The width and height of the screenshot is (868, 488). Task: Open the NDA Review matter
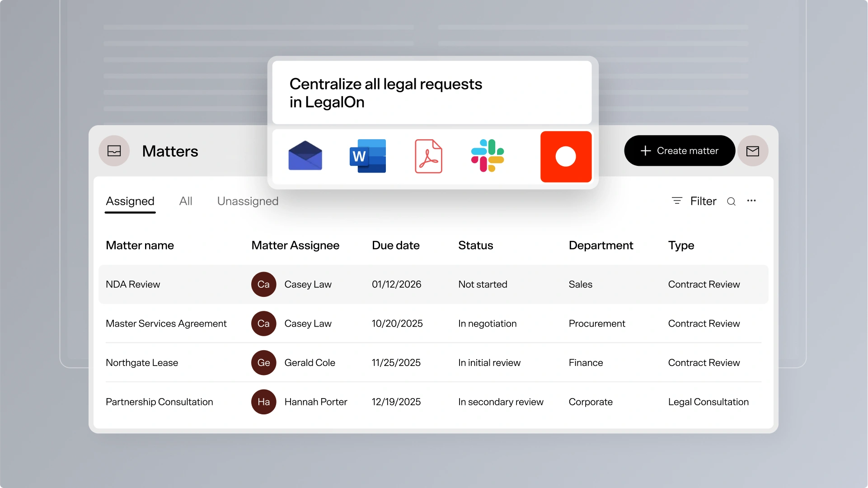tap(133, 284)
